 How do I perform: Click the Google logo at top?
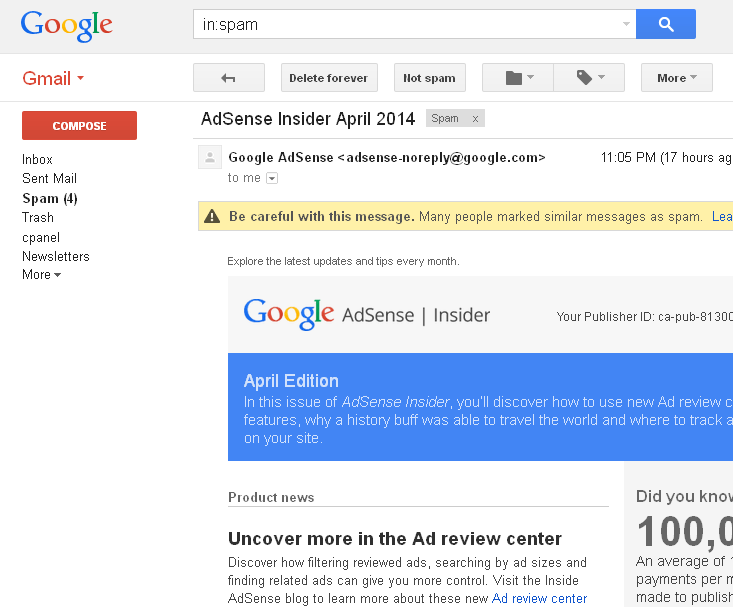pyautogui.click(x=66, y=26)
